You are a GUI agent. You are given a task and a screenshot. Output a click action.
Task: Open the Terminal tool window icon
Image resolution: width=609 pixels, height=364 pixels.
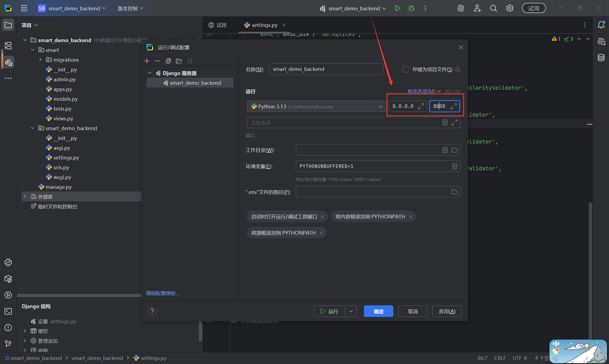[x=8, y=311]
